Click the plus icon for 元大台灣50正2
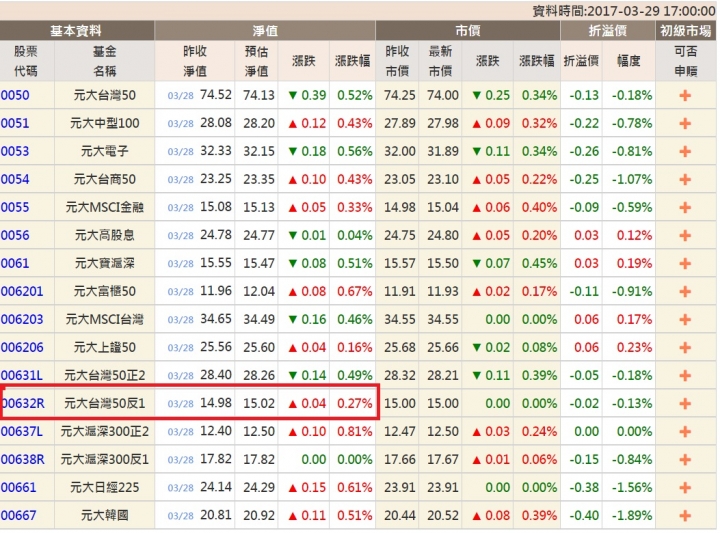720x533 pixels. pos(685,376)
